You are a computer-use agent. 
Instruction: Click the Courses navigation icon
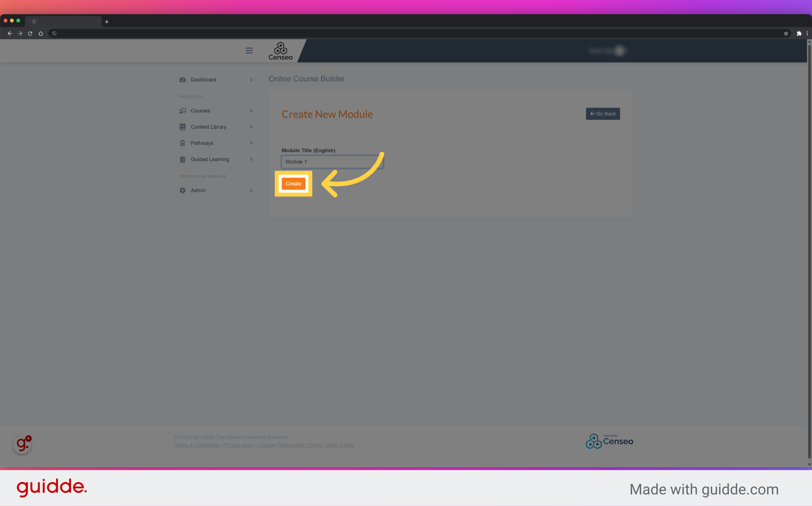[x=182, y=110]
